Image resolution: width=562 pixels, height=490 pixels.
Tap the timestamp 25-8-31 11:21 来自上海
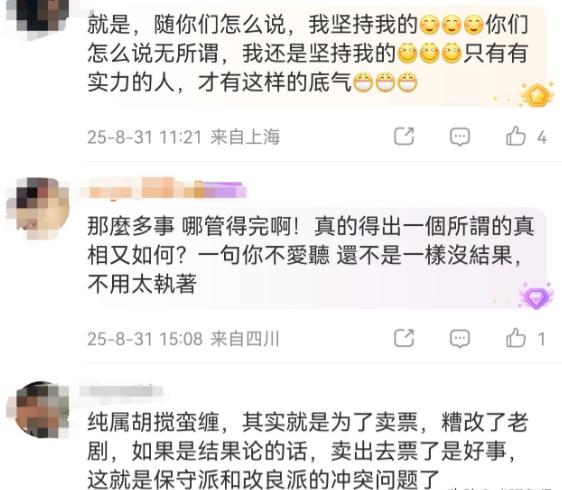184,137
